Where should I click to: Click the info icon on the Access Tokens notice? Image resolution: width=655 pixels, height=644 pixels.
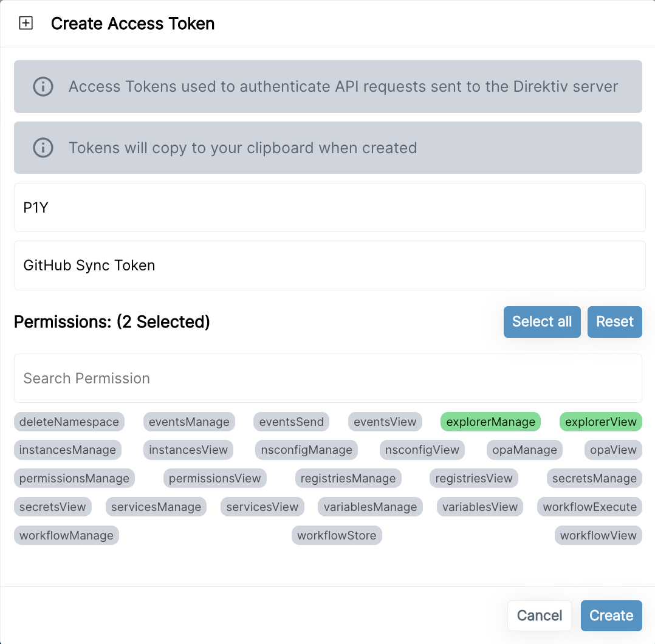[x=43, y=87]
